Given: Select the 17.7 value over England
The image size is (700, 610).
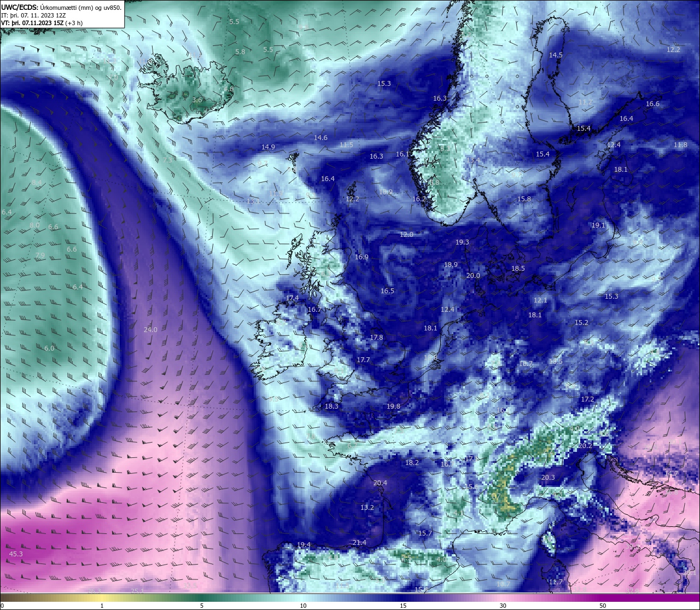Looking at the screenshot, I should click(363, 359).
